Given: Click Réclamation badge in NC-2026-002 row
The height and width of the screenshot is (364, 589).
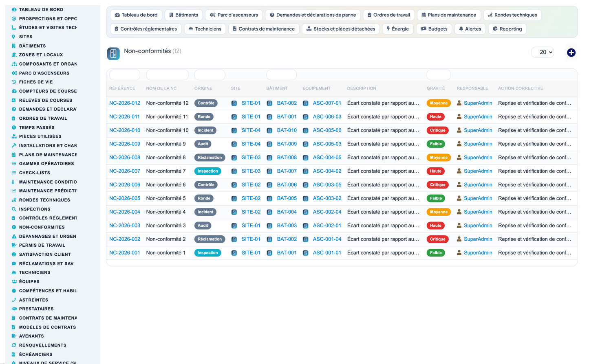Looking at the screenshot, I should (210, 239).
